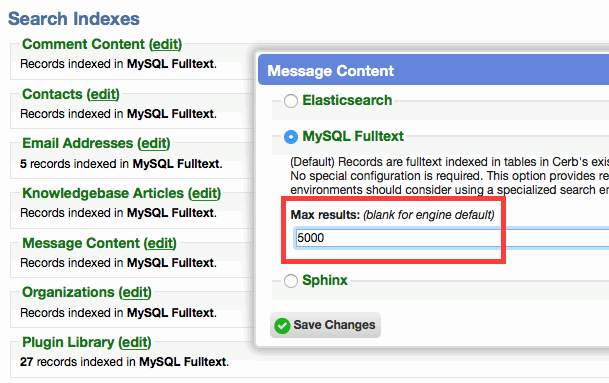Open edit link for Knowledgebase Articles

205,193
